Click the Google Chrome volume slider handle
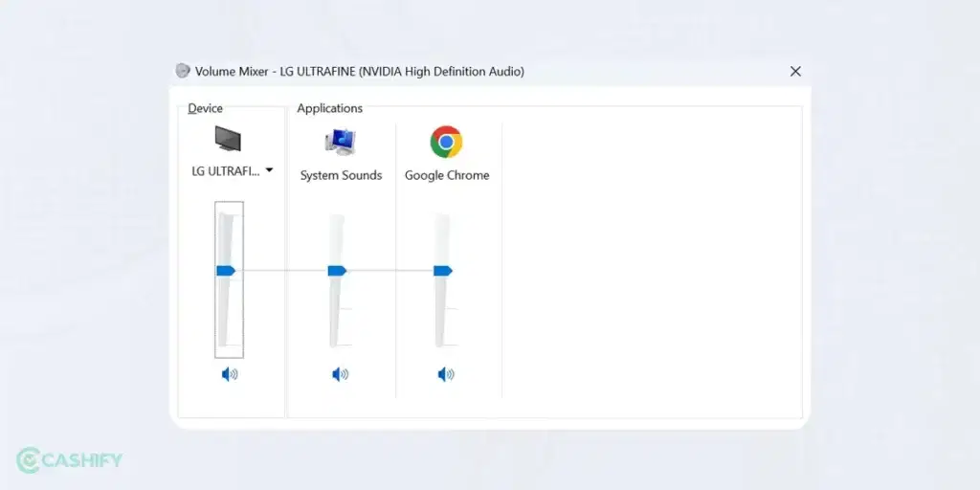This screenshot has width=980, height=490. coord(442,271)
